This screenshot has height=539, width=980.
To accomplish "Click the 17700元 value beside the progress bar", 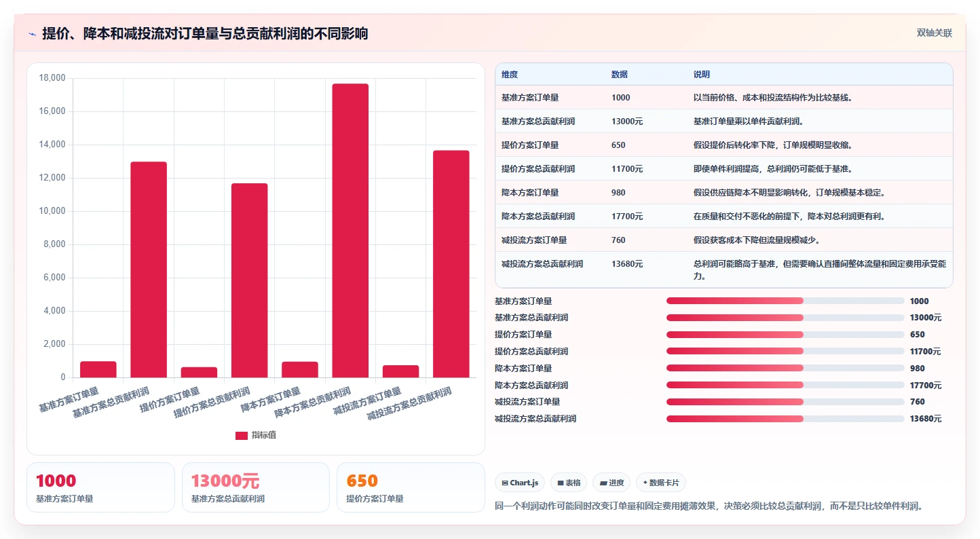I will pos(926,386).
